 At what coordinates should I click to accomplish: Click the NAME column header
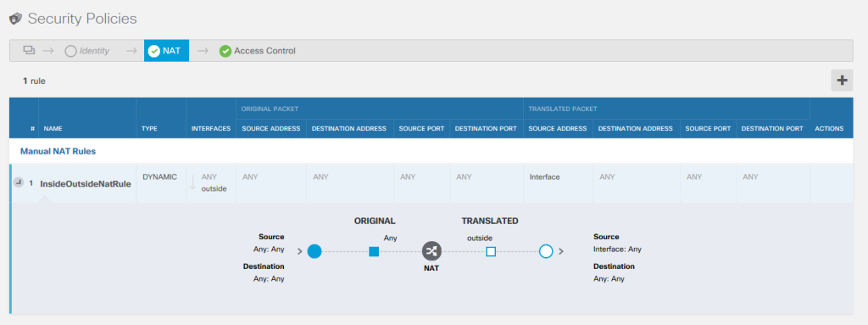point(53,129)
